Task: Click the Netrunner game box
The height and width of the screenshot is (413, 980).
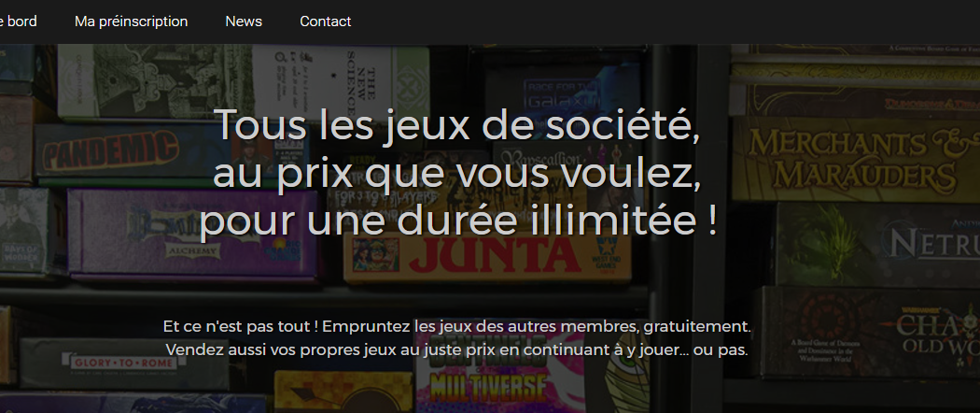Action: tap(877, 244)
